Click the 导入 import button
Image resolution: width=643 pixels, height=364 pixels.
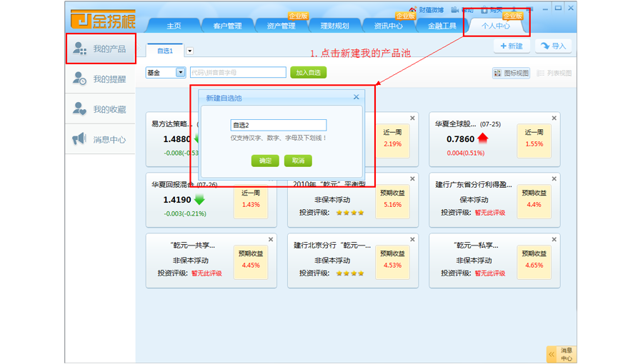553,46
